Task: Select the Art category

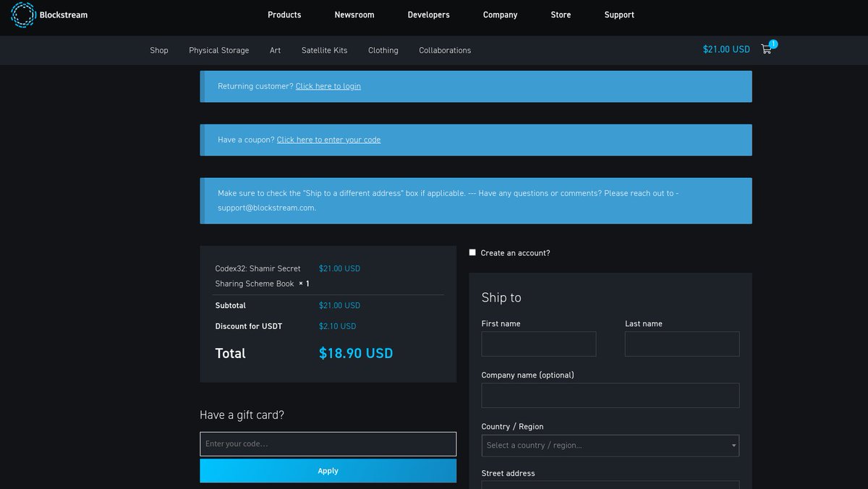Action: pos(276,50)
